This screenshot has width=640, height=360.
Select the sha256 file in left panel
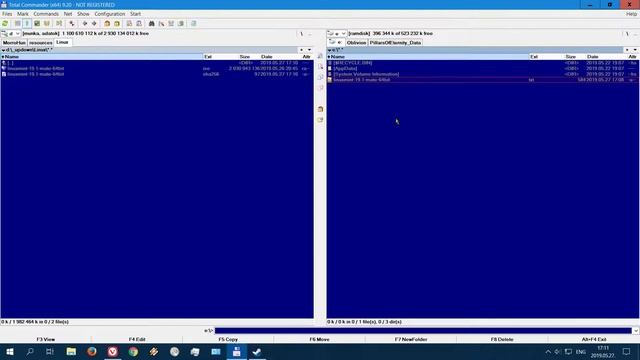[x=157, y=74]
